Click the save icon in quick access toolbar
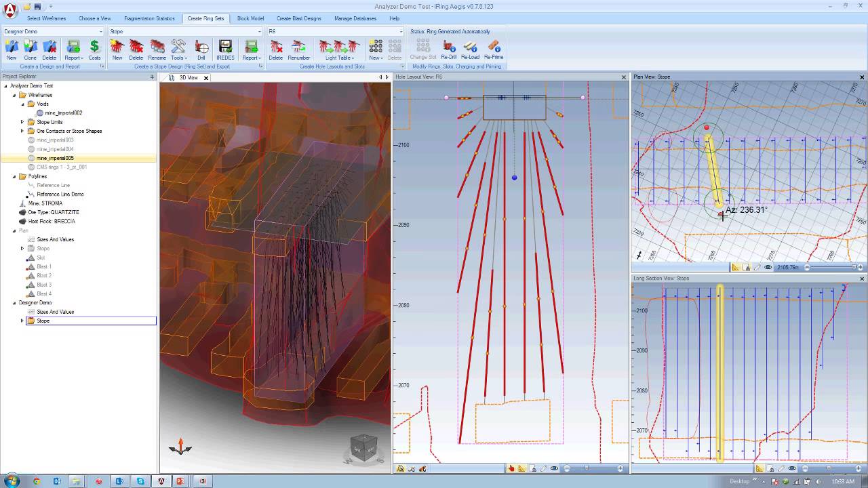The height and width of the screenshot is (488, 868). click(37, 6)
